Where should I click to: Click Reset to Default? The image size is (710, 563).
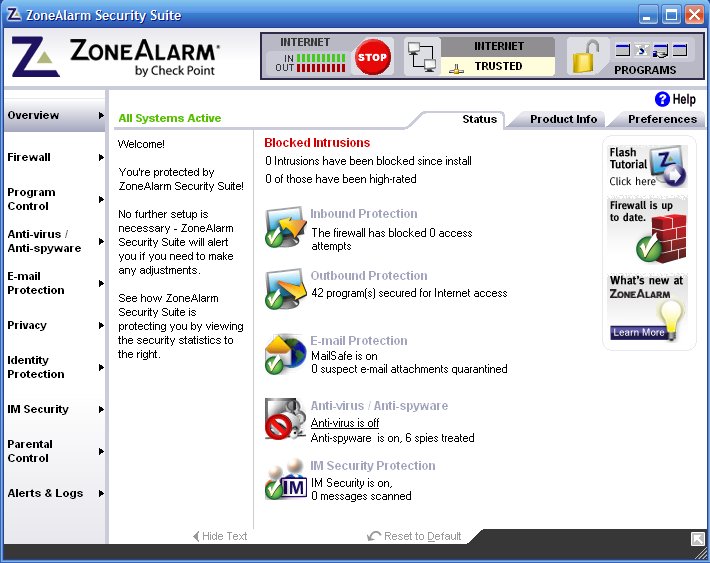pyautogui.click(x=414, y=536)
